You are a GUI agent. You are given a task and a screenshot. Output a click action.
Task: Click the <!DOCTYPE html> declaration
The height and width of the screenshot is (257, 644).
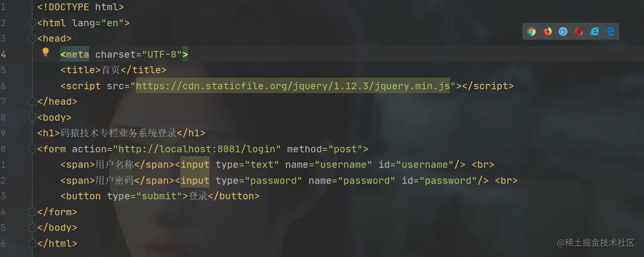[80, 7]
